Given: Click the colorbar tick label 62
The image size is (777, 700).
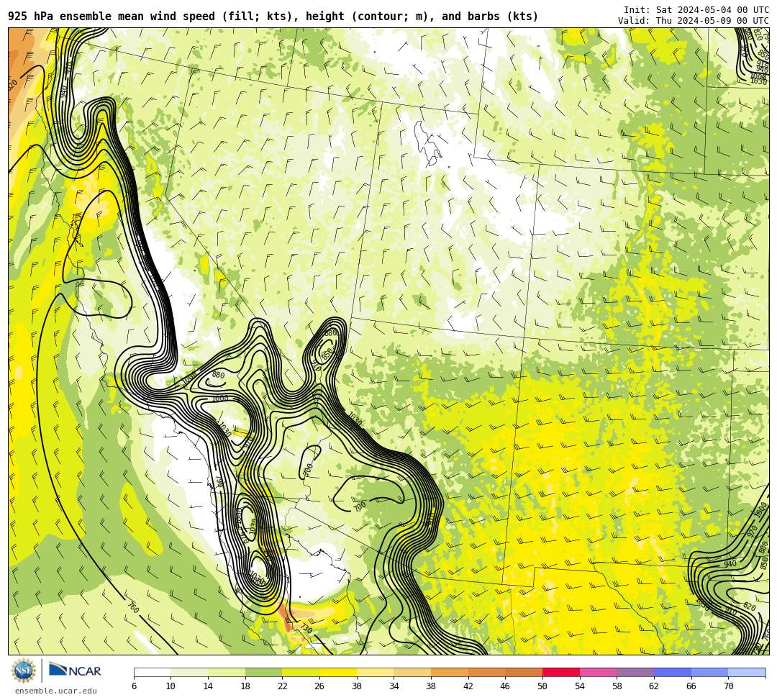Looking at the screenshot, I should [x=654, y=686].
